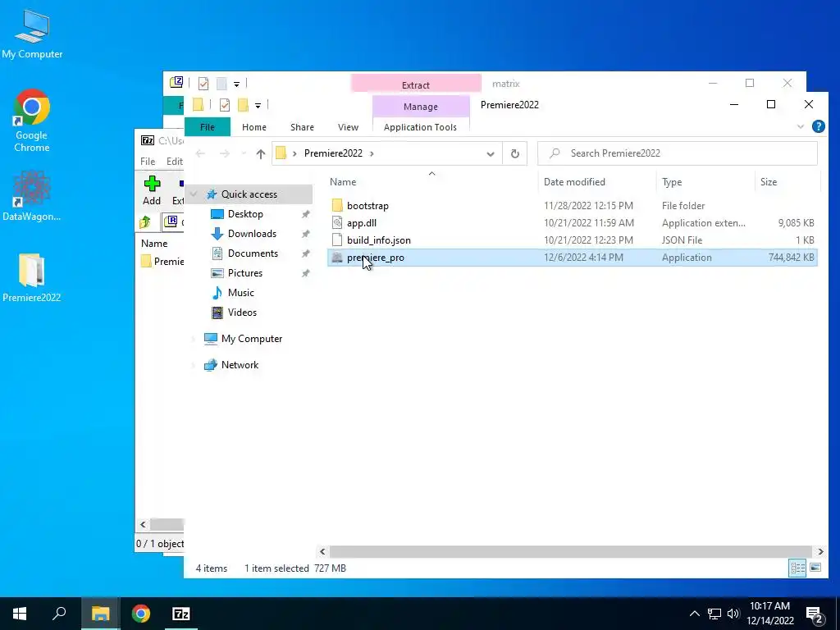This screenshot has height=630, width=840.
Task: Select the bootstrap folder
Action: tap(367, 206)
